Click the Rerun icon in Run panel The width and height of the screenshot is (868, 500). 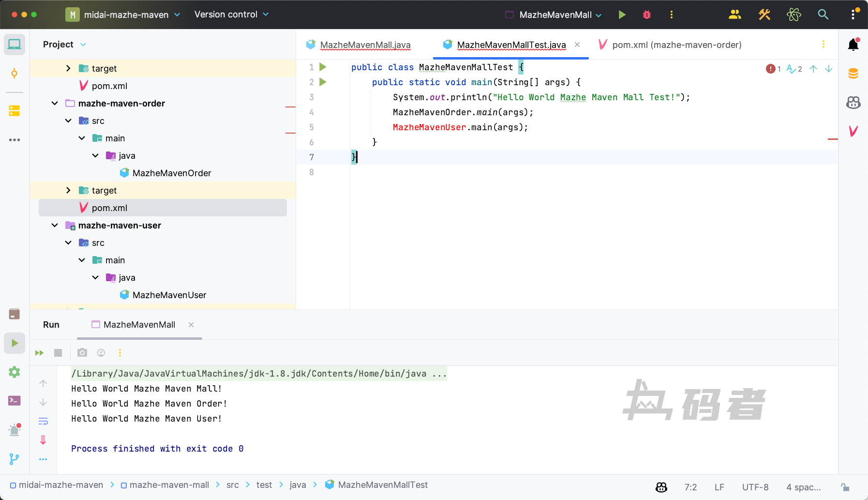[x=40, y=353]
